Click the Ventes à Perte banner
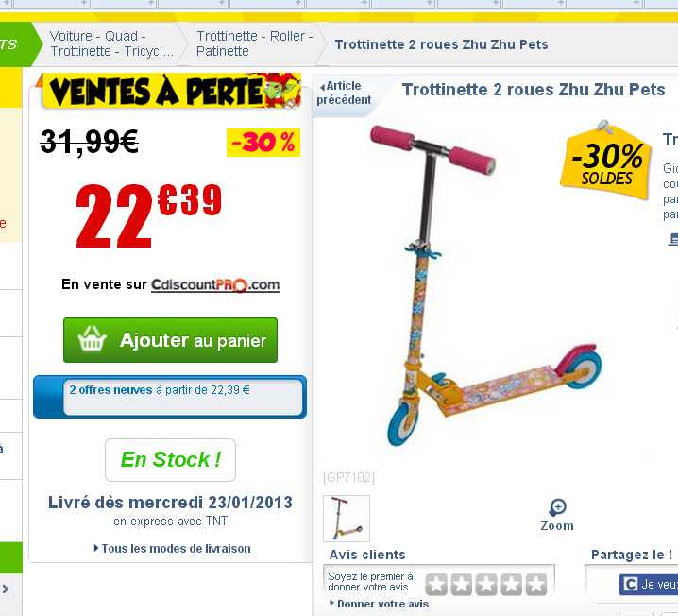678x616 pixels. [x=169, y=91]
